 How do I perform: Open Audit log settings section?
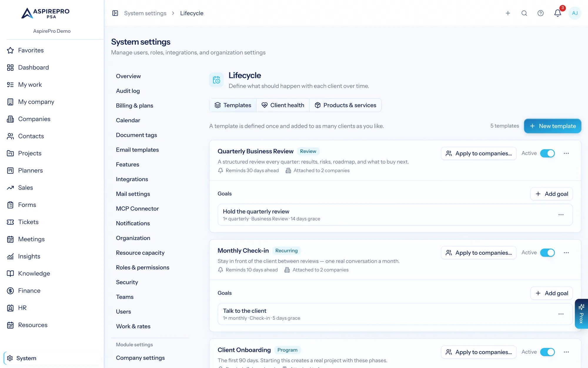tap(128, 91)
